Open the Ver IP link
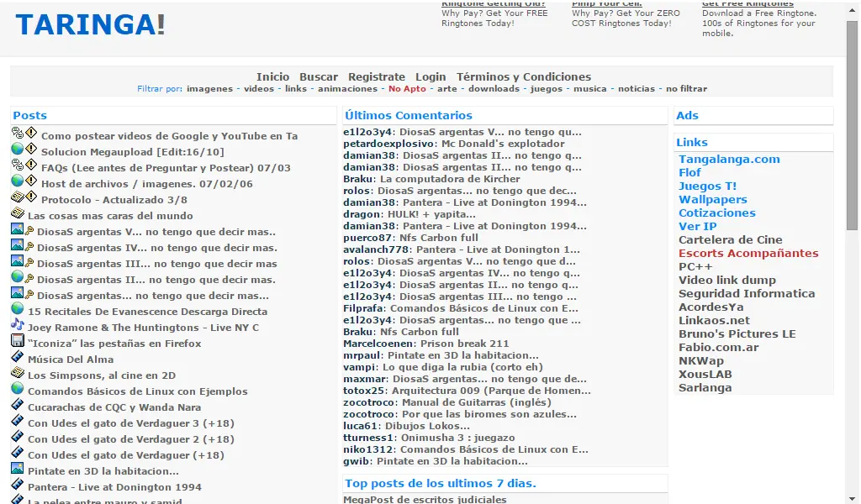 (698, 227)
